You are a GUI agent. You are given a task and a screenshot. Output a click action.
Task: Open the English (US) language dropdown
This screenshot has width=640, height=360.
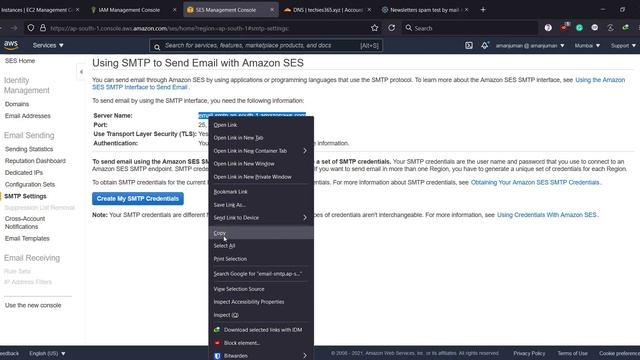(x=47, y=353)
